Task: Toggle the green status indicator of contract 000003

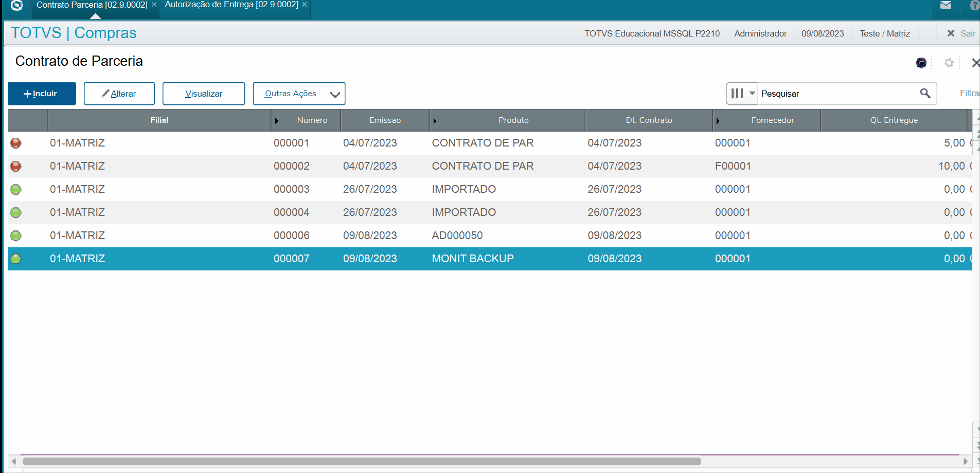Action: pyautogui.click(x=15, y=189)
